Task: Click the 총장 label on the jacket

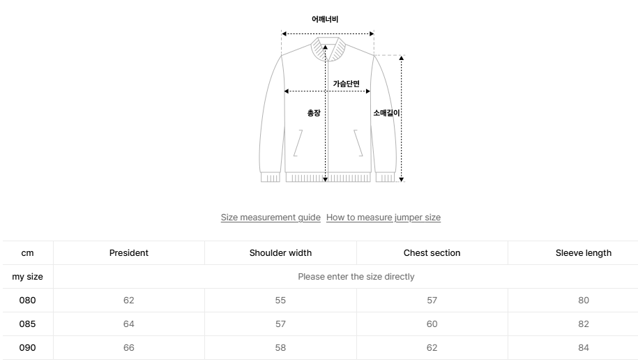Action: [314, 113]
